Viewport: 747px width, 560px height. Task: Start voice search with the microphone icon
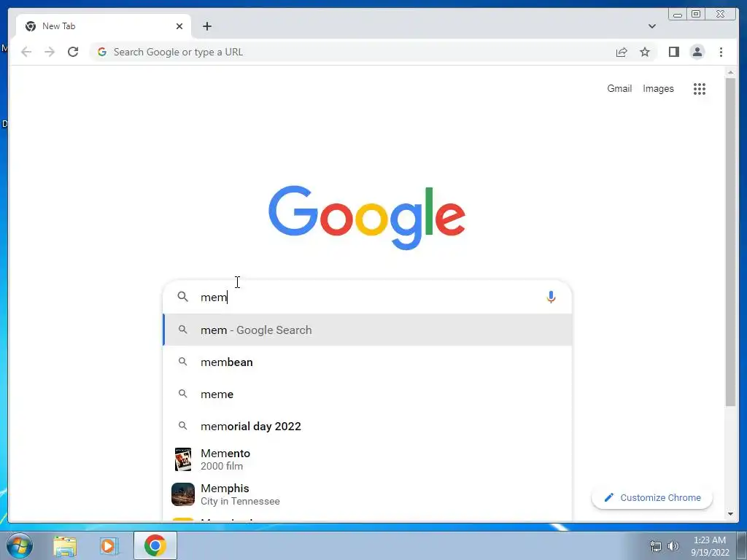click(551, 297)
